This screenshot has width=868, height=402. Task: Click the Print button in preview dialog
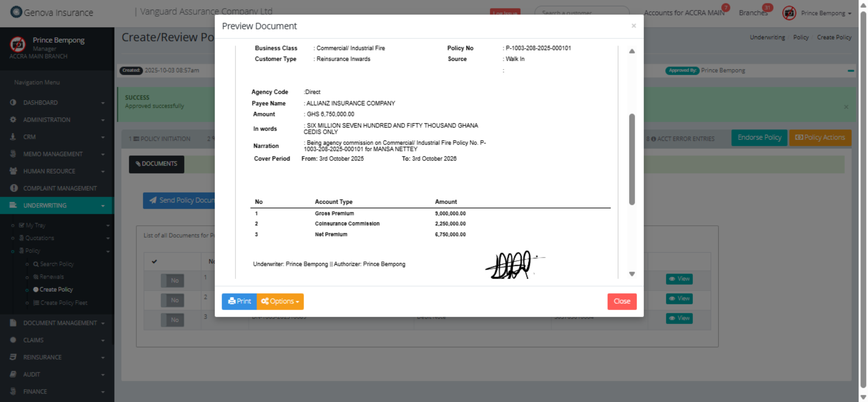(239, 301)
